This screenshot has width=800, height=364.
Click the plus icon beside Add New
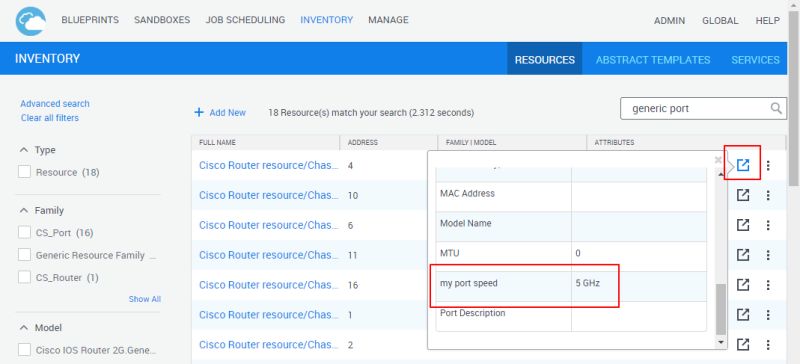click(199, 112)
